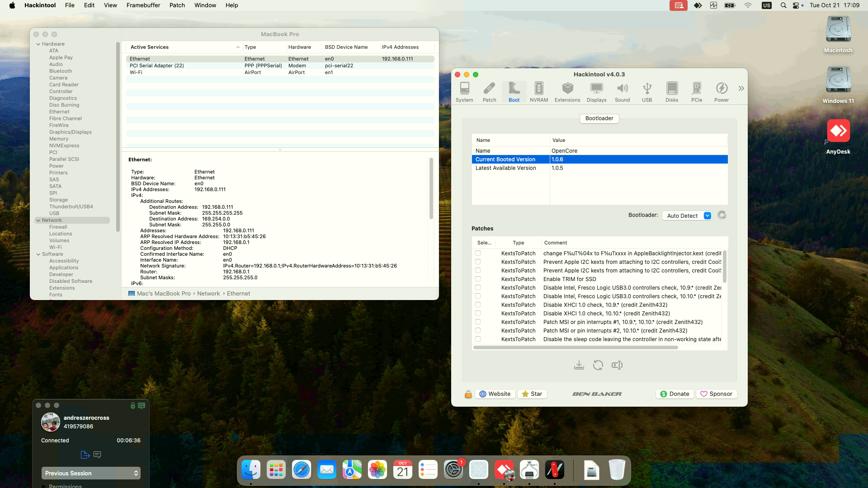
Task: Click the rename icon beside the refresh icon
Action: [617, 365]
